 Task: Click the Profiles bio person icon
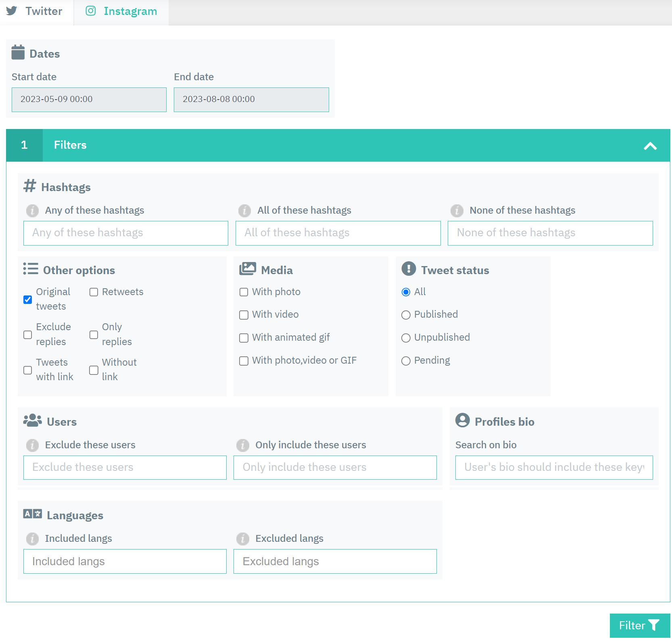(x=463, y=420)
